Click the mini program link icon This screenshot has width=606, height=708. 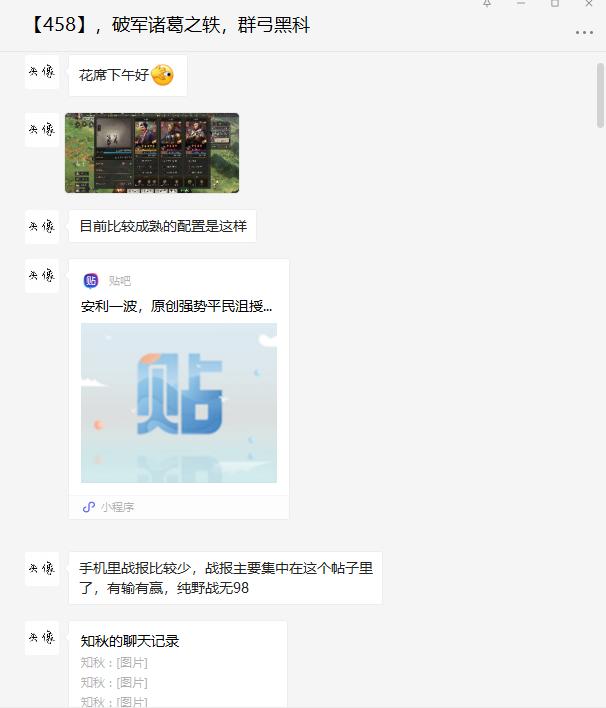point(89,507)
